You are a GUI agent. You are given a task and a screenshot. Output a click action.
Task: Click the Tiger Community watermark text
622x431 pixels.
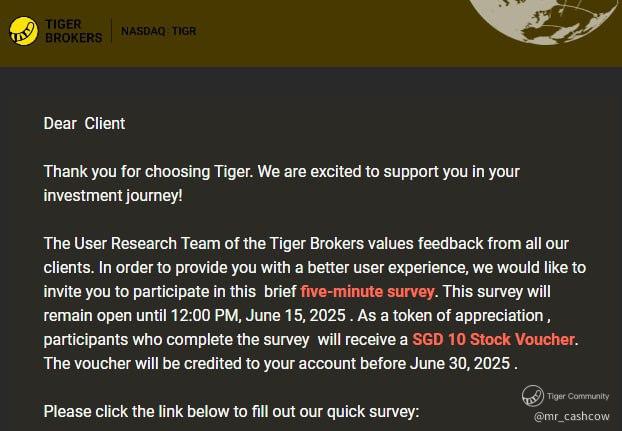578,396
